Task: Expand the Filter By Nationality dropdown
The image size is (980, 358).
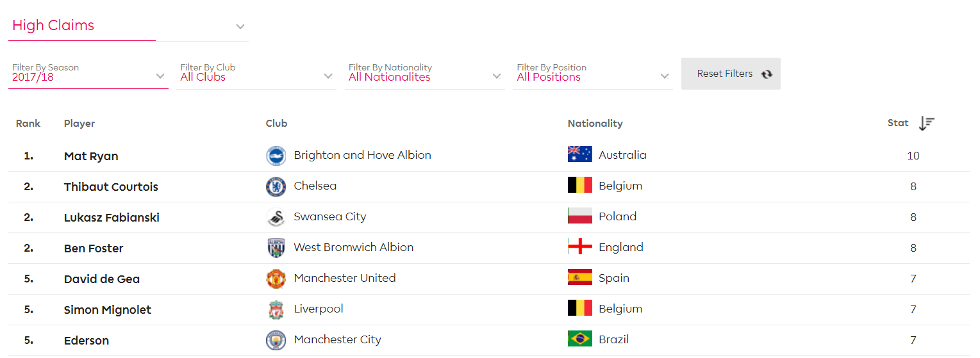Action: pyautogui.click(x=424, y=74)
